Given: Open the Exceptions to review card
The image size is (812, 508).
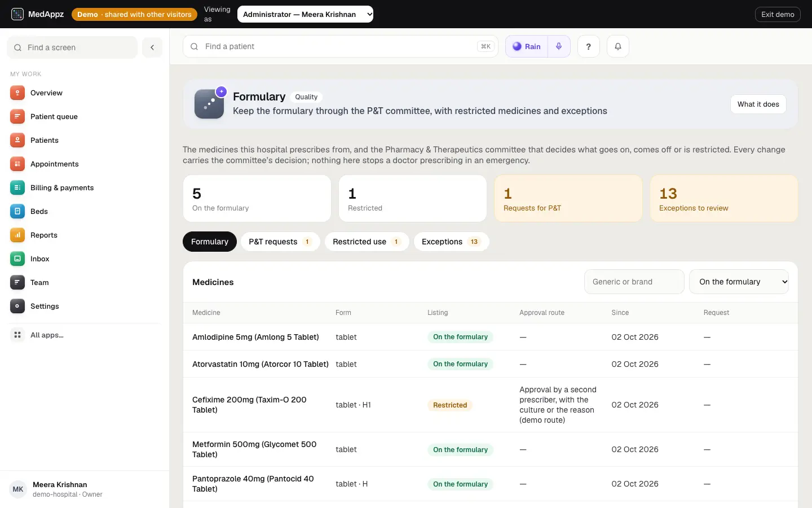Looking at the screenshot, I should (724, 198).
